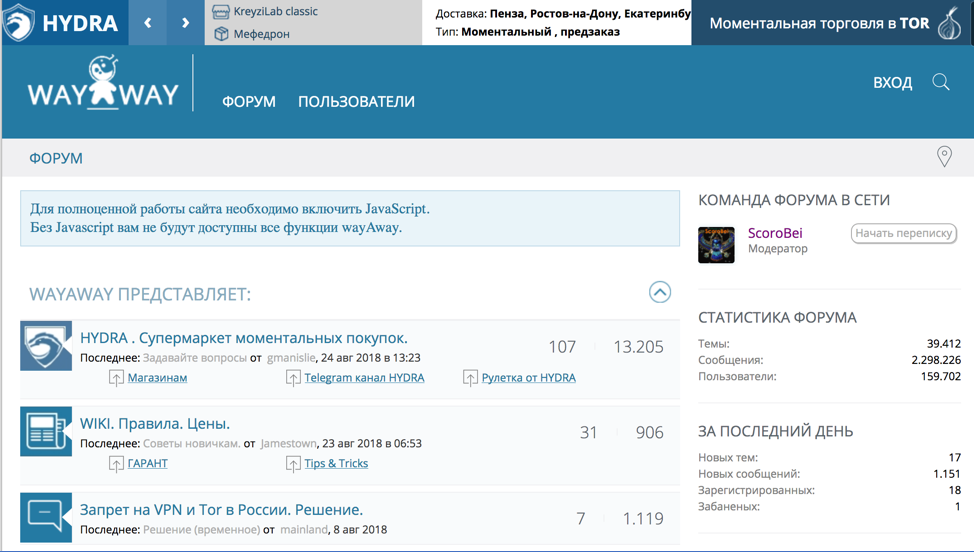
Task: Open Решение (временное) last topic
Action: [x=201, y=530]
